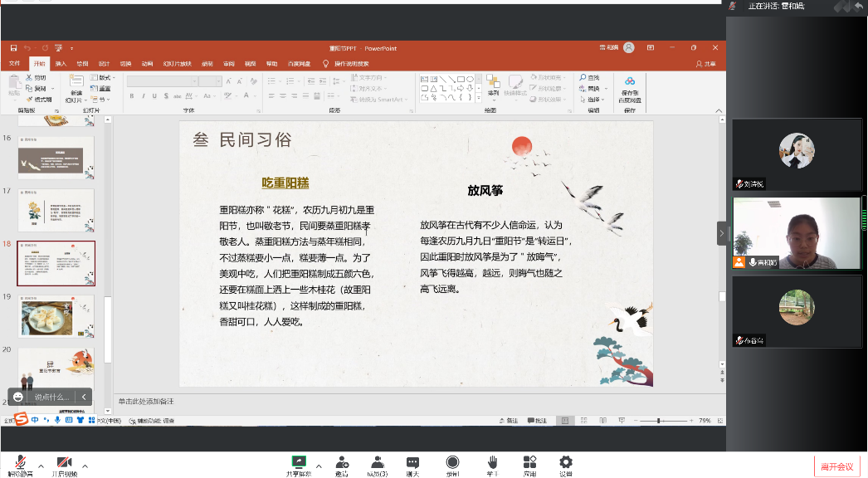Open the font name combo box
Image resolution: width=868 pixels, height=478 pixels.
click(162, 81)
